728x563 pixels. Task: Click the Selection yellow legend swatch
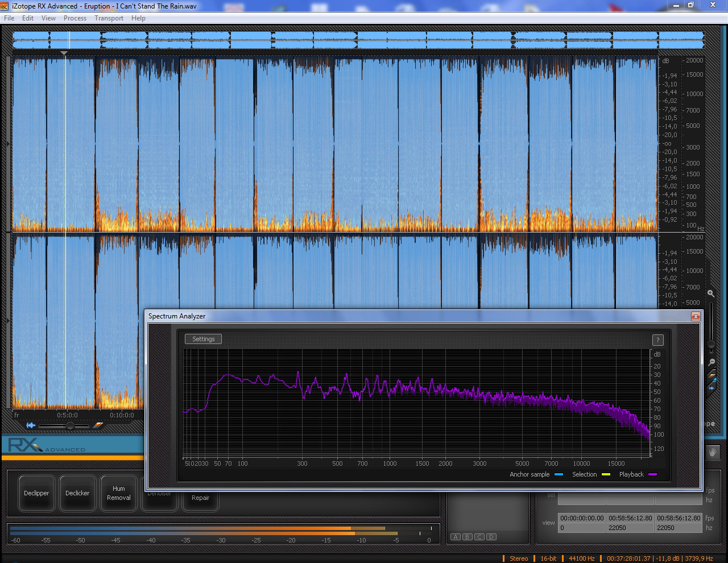click(606, 474)
